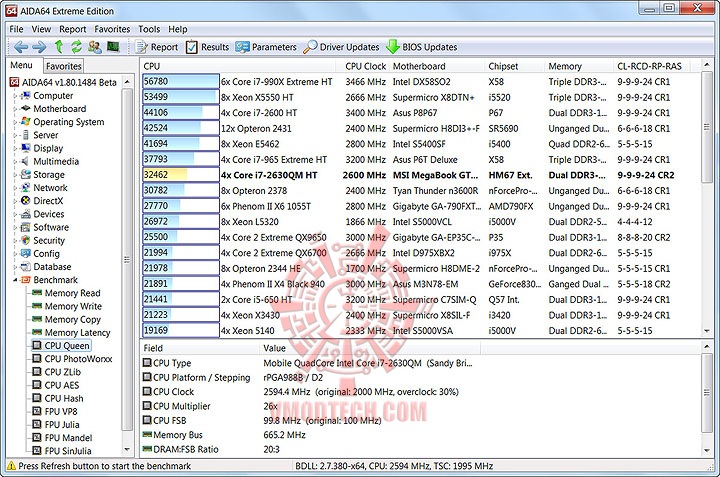Open the Report menu
Screen dimensions: 720x477
click(x=73, y=29)
